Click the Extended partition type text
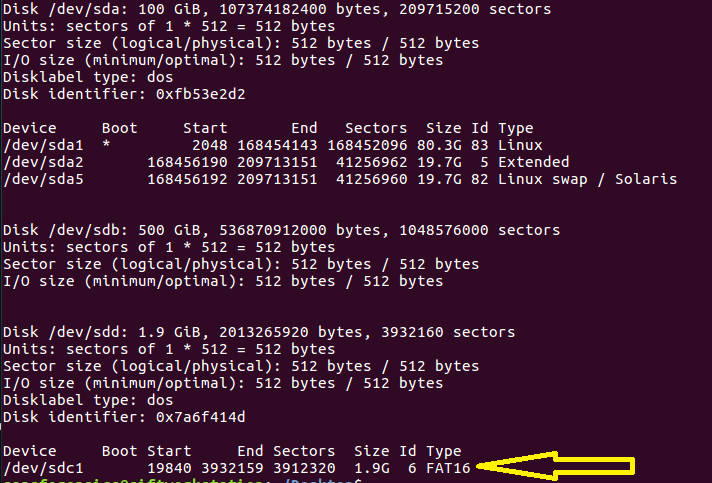Image resolution: width=712 pixels, height=483 pixels. 534,162
